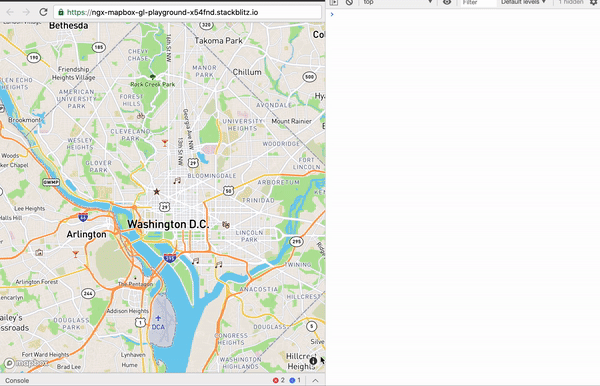Click the 'Washington D.C.' map label
600x386 pixels.
click(168, 224)
